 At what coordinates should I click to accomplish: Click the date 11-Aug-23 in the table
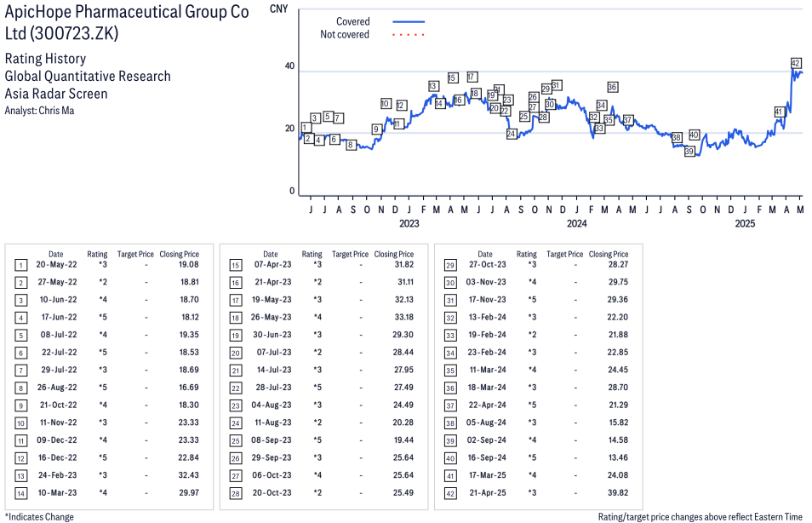coord(273,422)
